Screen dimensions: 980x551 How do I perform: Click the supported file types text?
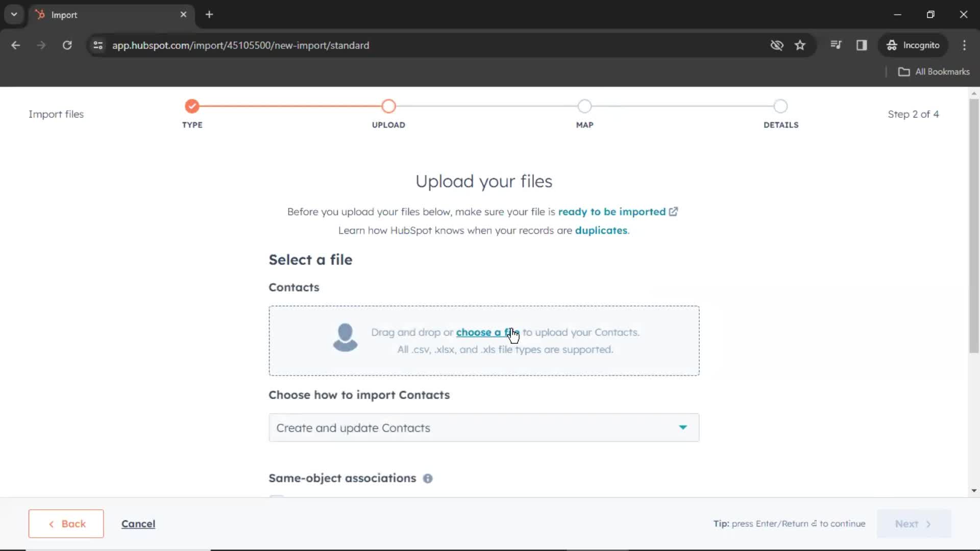tap(505, 350)
